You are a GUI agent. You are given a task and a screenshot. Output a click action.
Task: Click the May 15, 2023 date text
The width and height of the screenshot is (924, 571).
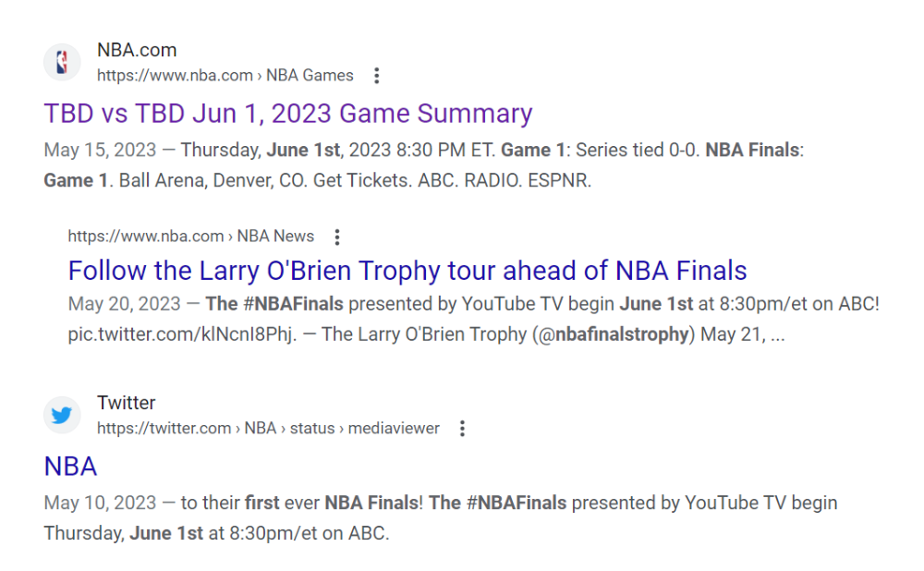pyautogui.click(x=100, y=150)
